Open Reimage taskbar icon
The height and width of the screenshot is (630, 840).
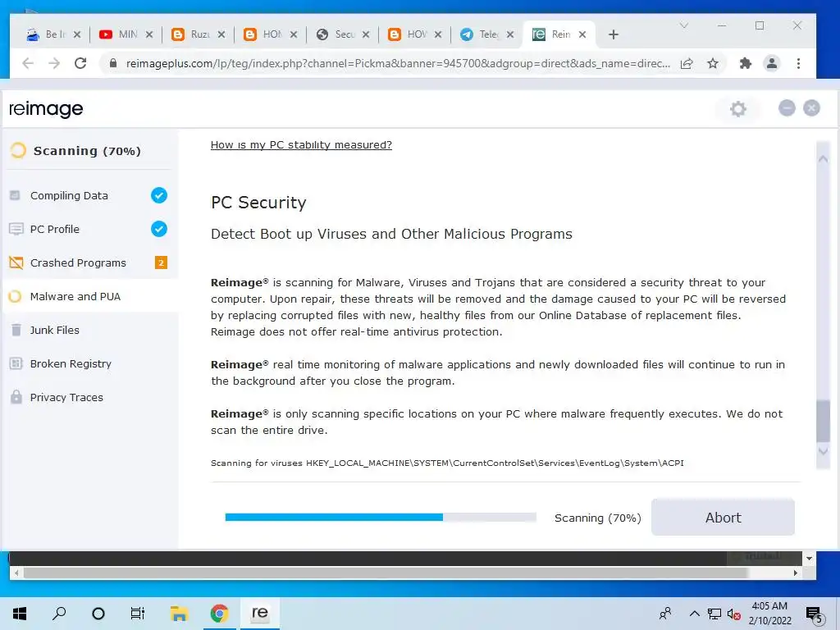259,614
